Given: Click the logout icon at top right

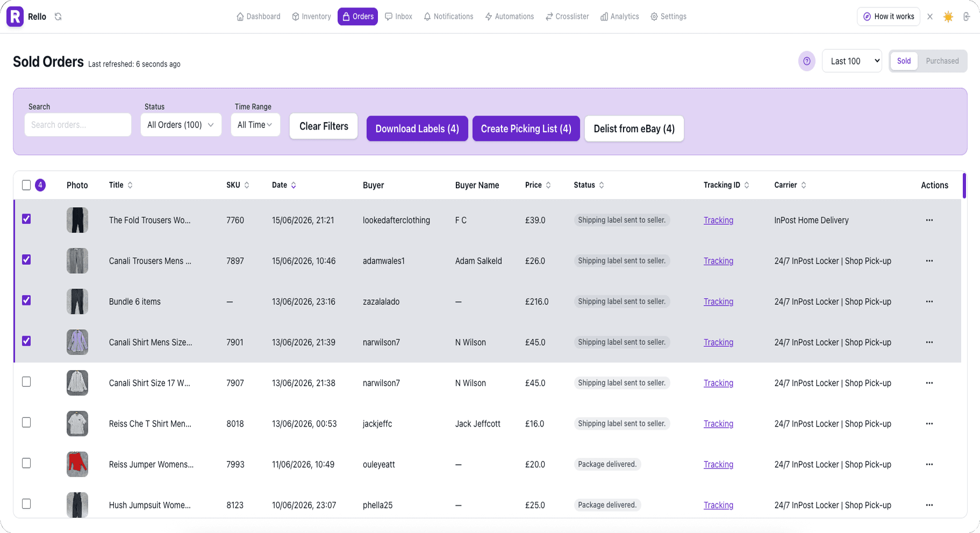Looking at the screenshot, I should tap(967, 17).
